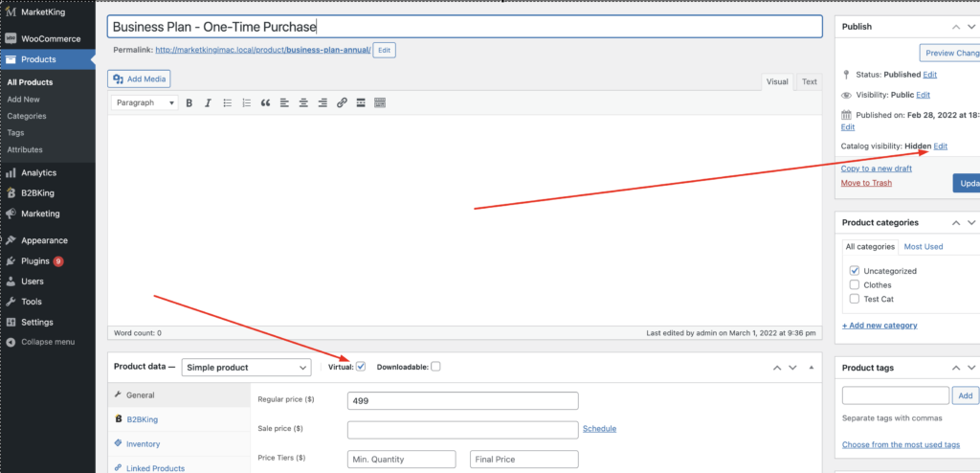Screen dimensions: 980x473
Task: Open Categories submenu item
Action: (x=27, y=117)
